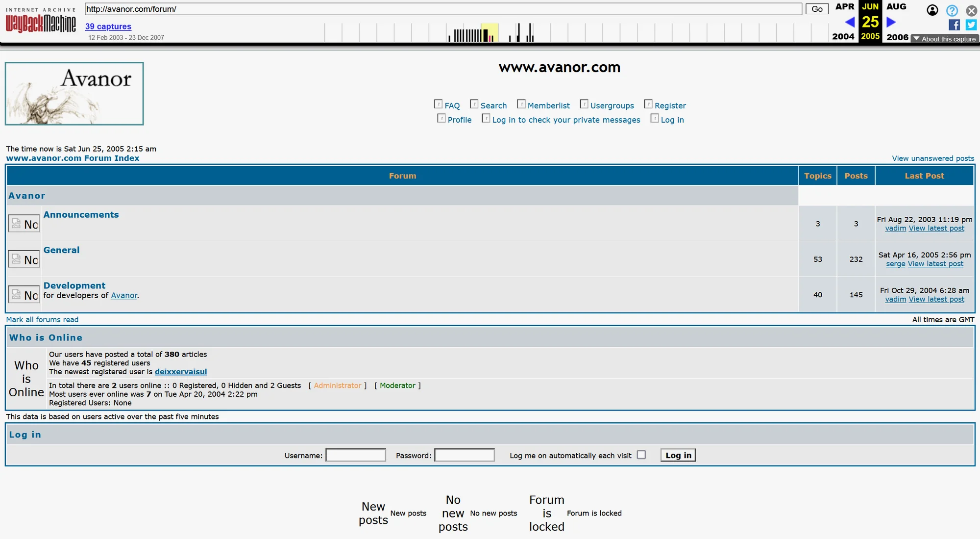Image resolution: width=980 pixels, height=539 pixels.
Task: Open the Twitter share icon
Action: point(971,25)
